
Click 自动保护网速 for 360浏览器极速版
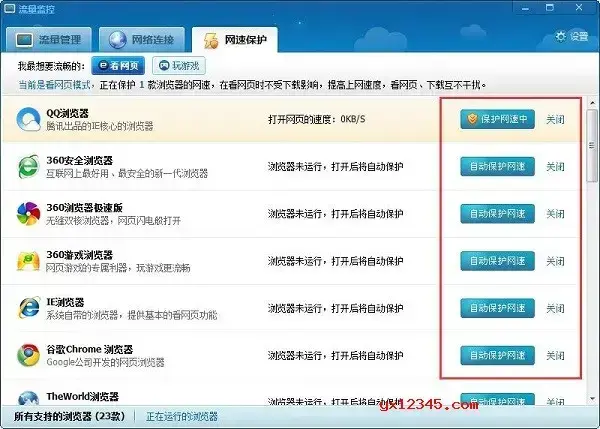point(497,214)
